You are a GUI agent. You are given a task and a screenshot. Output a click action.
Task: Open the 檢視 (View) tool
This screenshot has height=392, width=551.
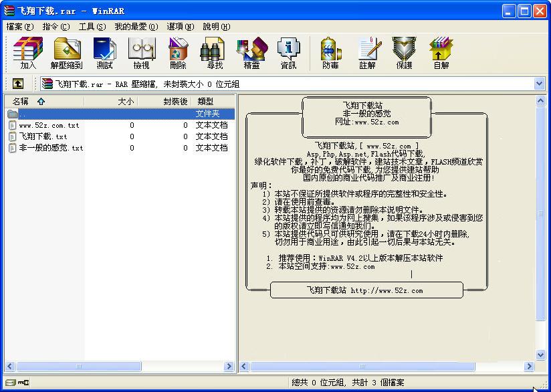pos(141,54)
